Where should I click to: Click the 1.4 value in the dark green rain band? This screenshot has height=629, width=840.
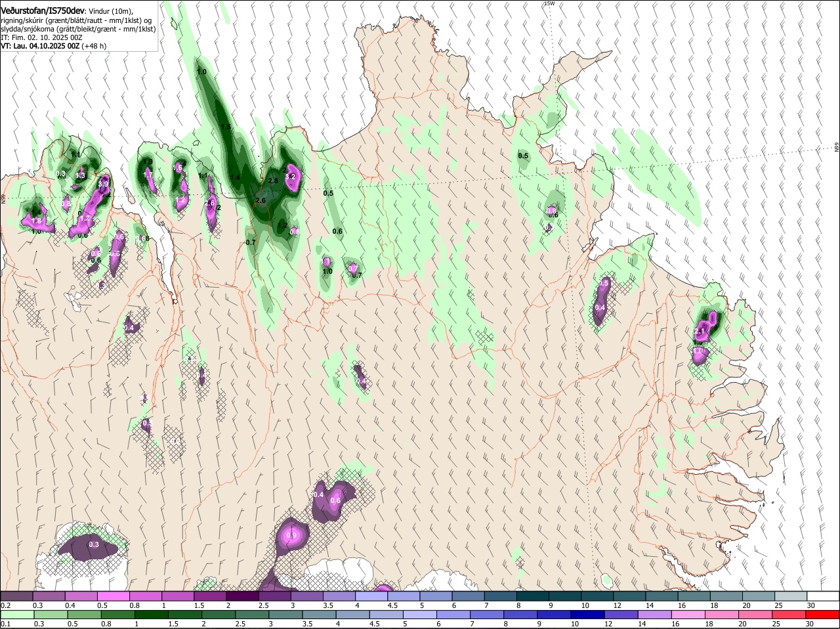tap(234, 177)
